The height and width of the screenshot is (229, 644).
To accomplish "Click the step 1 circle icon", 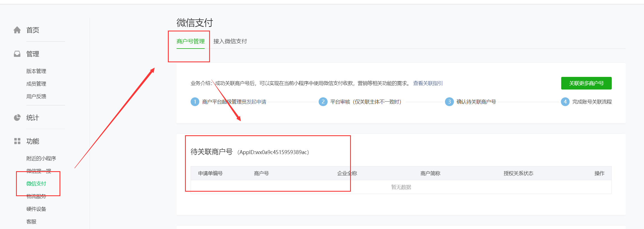I will pyautogui.click(x=195, y=102).
